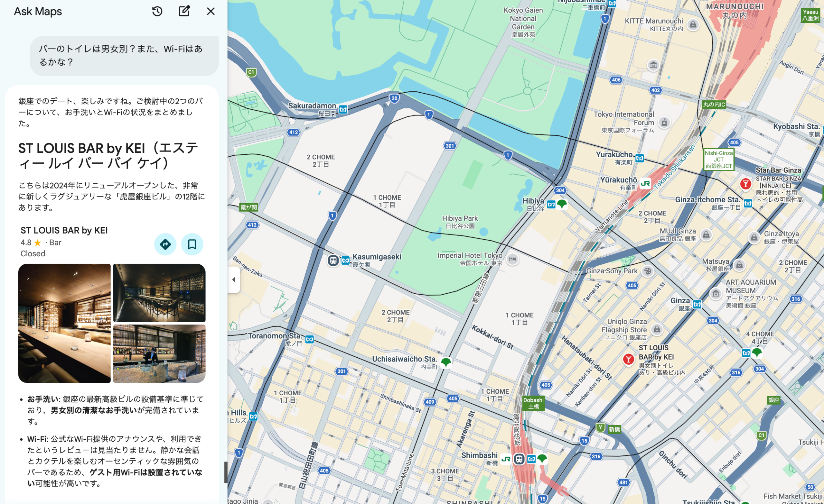This screenshot has height=504, width=824.
Task: Open Ask Maps chat history
Action: click(157, 11)
